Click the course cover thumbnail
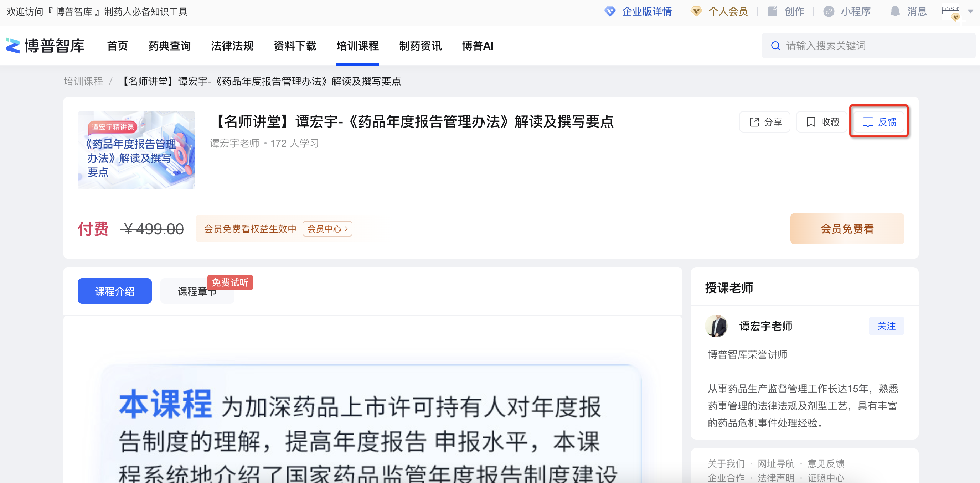Viewport: 980px width, 483px height. coord(136,150)
